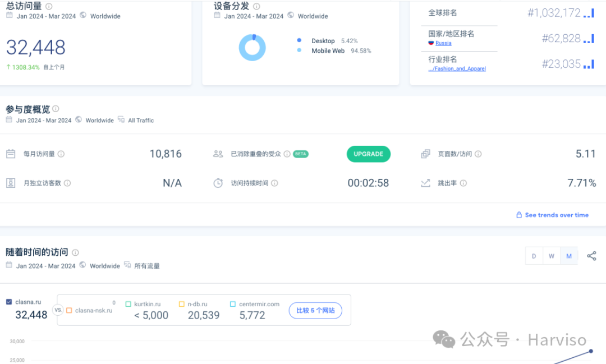Image resolution: width=606 pixels, height=364 pixels.
Task: Click the global rank bar chart icon
Action: pyautogui.click(x=589, y=13)
